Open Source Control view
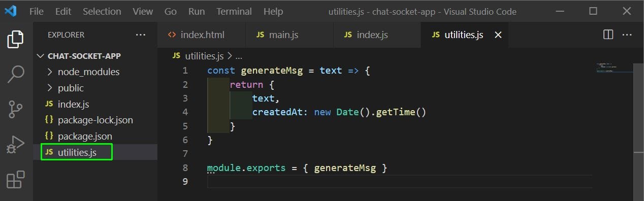This screenshot has width=644, height=201. coord(16,109)
